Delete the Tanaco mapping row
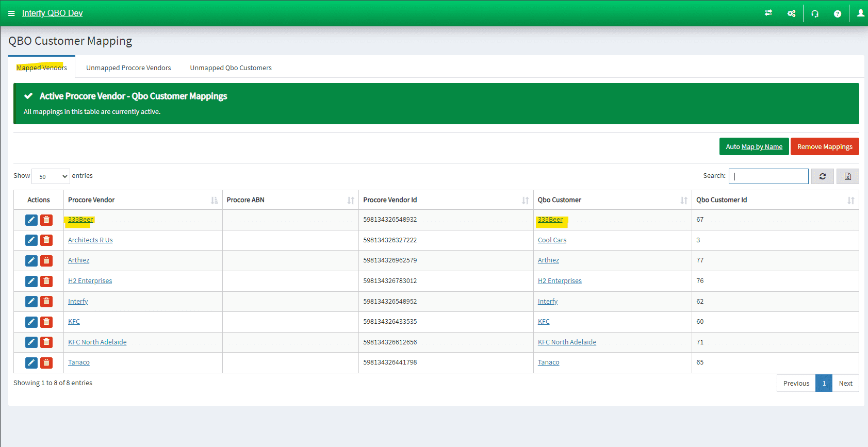The height and width of the screenshot is (447, 868). click(46, 363)
